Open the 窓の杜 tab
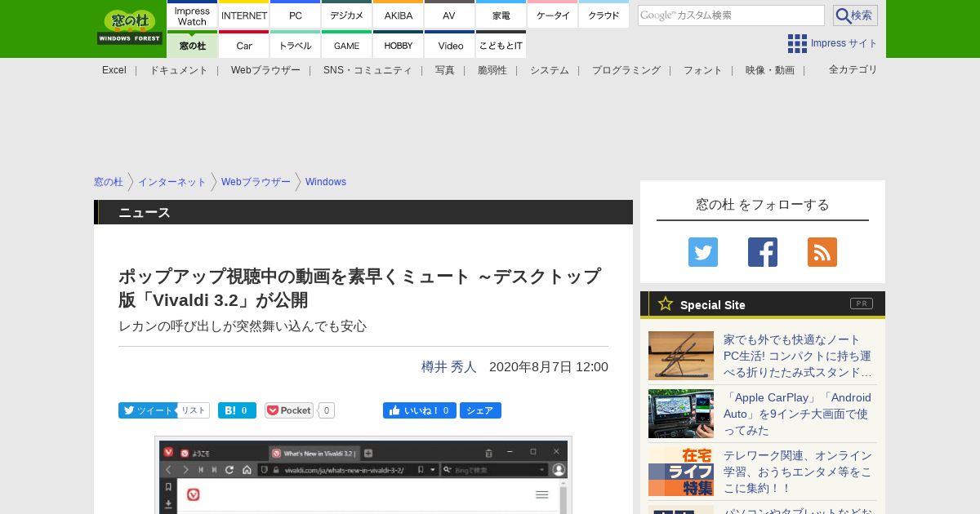 click(x=192, y=45)
